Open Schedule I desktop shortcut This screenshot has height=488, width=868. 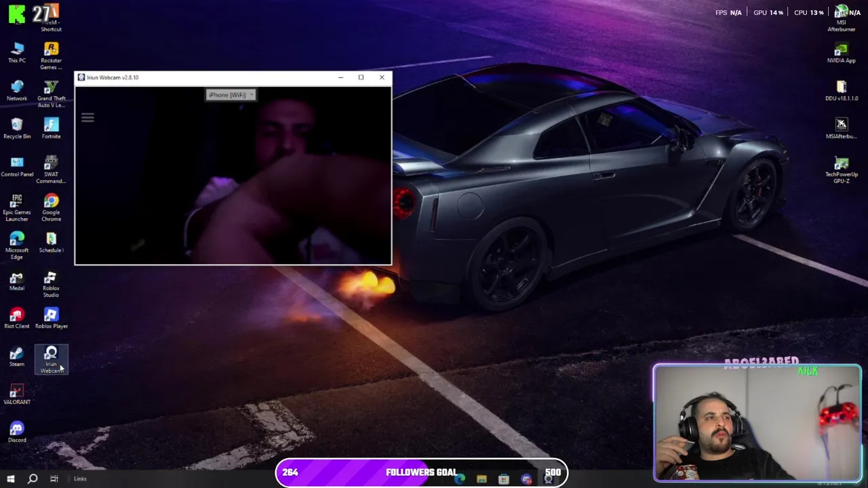51,242
